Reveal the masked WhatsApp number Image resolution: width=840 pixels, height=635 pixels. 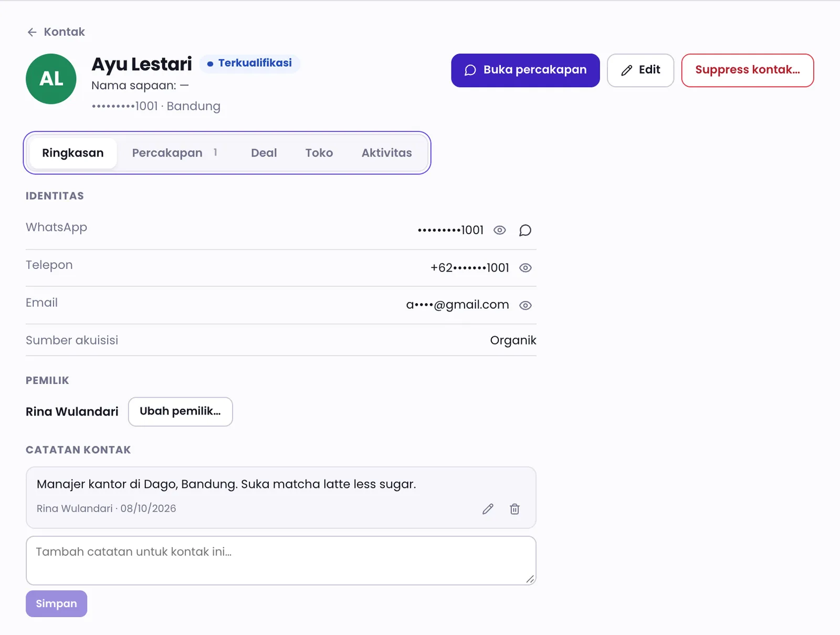click(500, 230)
